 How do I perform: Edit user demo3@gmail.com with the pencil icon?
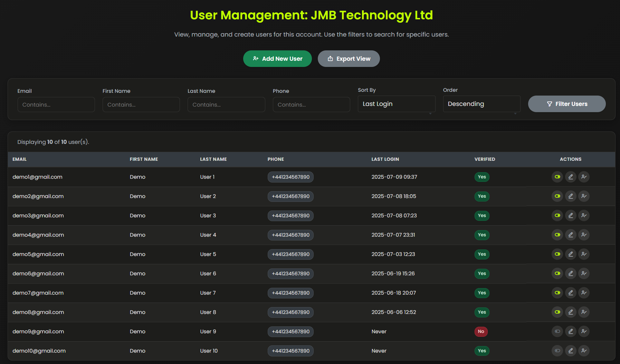(x=571, y=216)
